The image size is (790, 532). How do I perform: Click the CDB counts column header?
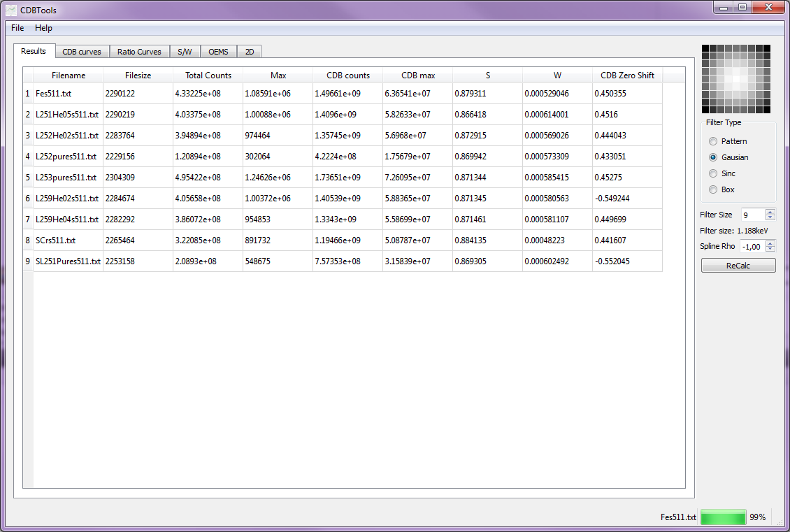347,75
